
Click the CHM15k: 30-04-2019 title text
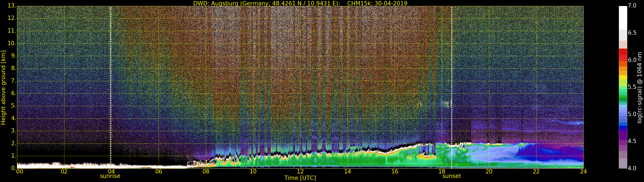click(x=377, y=3)
